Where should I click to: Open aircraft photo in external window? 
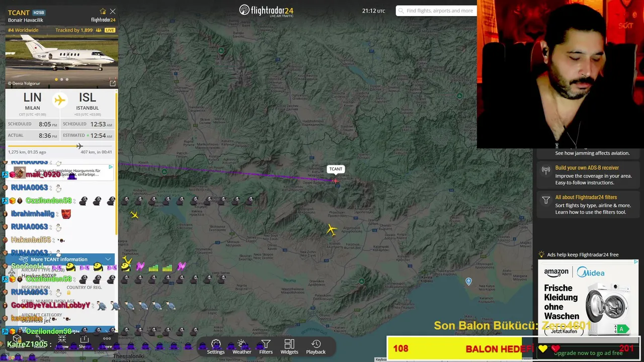(113, 83)
